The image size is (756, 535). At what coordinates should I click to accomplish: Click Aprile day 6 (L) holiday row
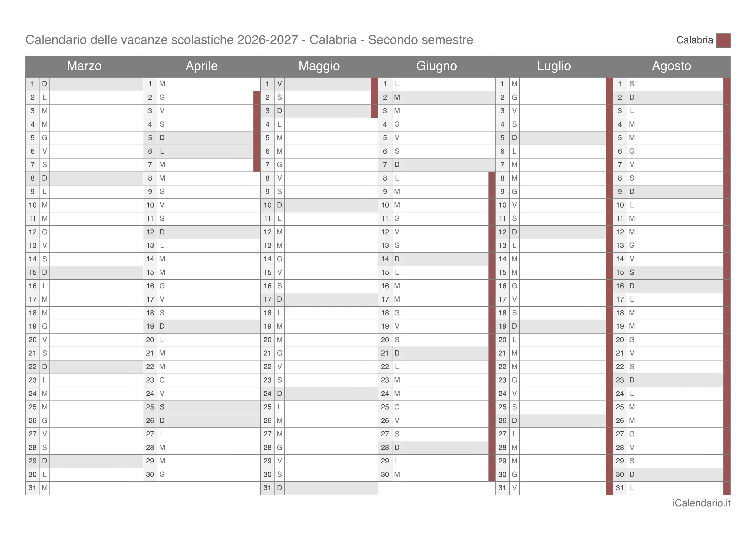point(201,151)
